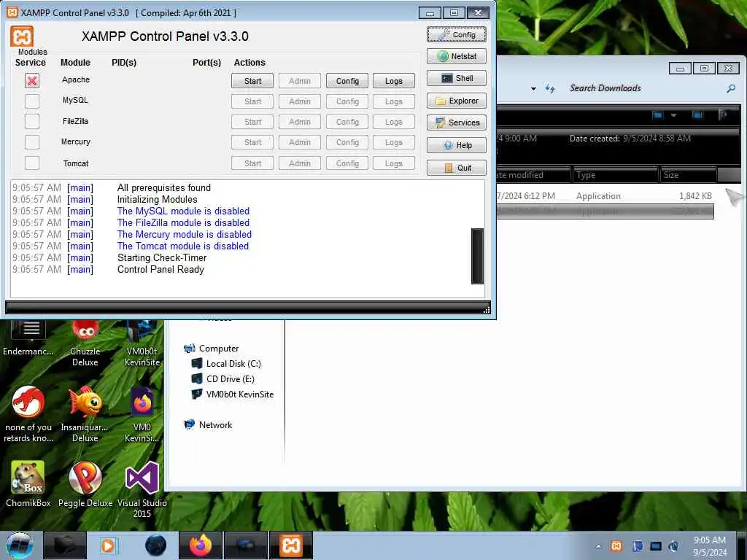Open view options dropdown arrow in Explorer toolbar
Viewport: 747px width, 560px height.
(673, 114)
